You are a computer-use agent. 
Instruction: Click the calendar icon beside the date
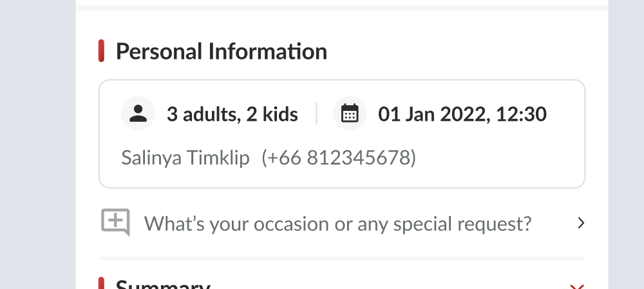point(350,114)
